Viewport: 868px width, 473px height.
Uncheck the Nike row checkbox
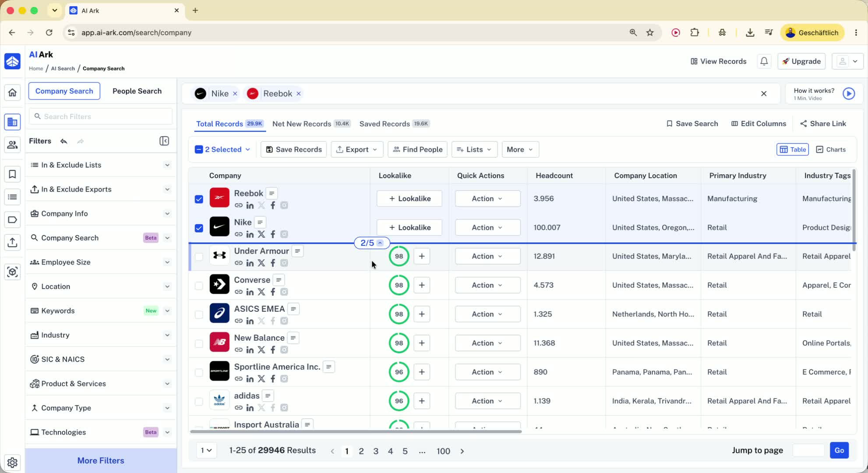pos(199,228)
